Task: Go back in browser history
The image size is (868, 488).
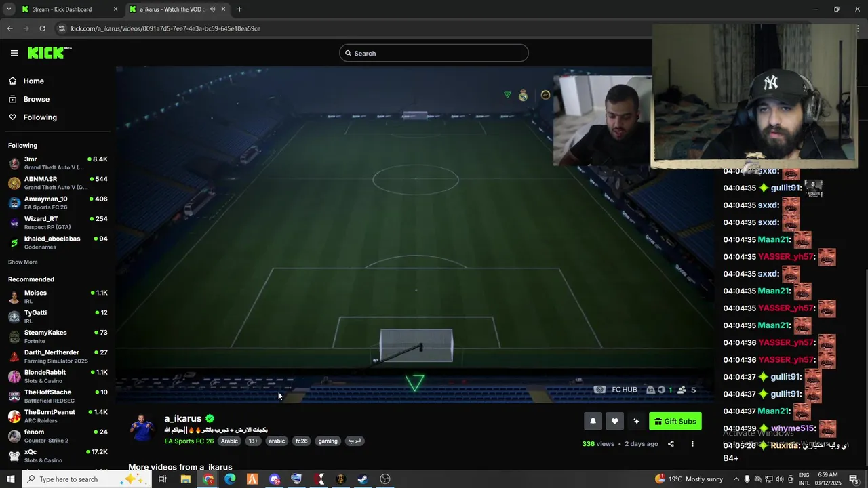Action: (x=9, y=28)
